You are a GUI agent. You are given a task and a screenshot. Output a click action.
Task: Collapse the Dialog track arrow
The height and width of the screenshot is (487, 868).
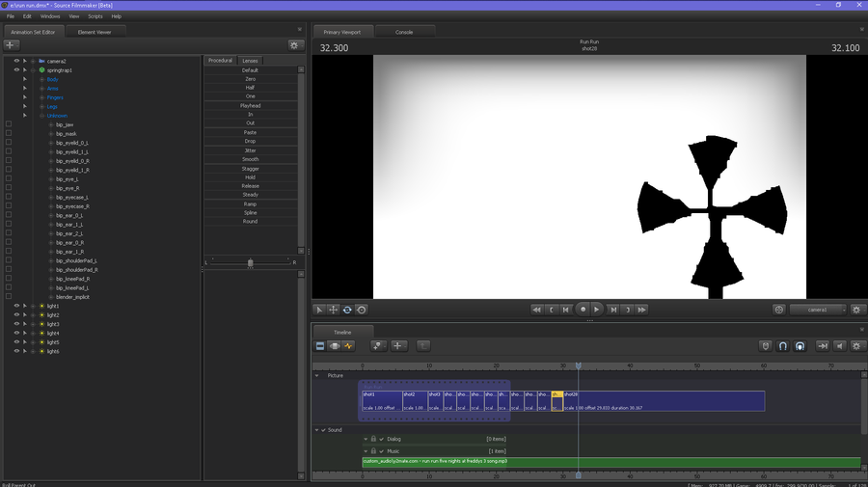pyautogui.click(x=366, y=439)
